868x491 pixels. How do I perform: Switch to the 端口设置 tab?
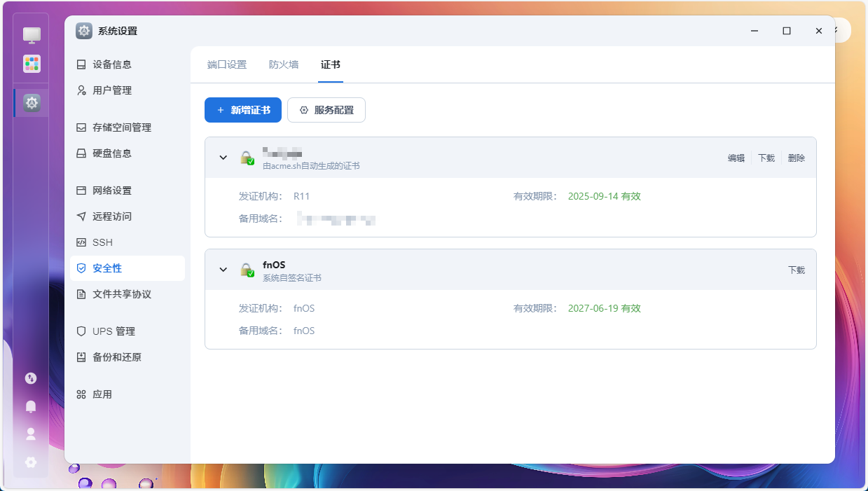[227, 64]
